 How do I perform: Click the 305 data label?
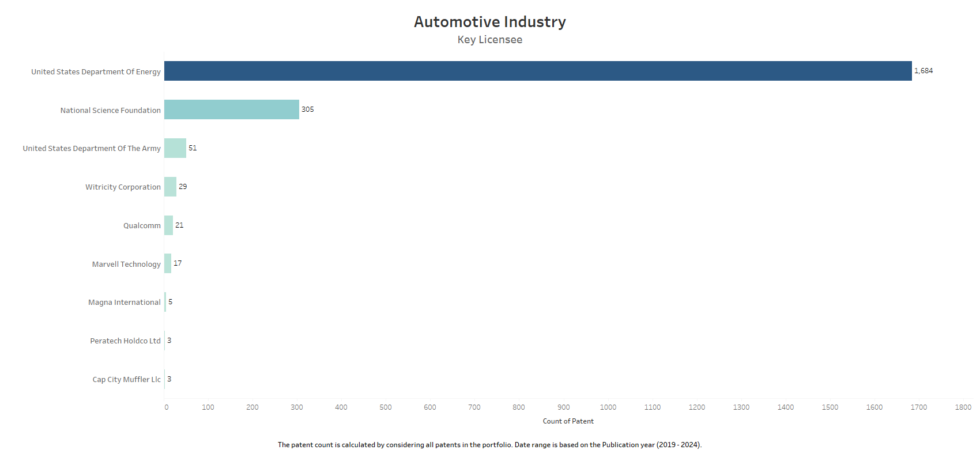tap(307, 109)
